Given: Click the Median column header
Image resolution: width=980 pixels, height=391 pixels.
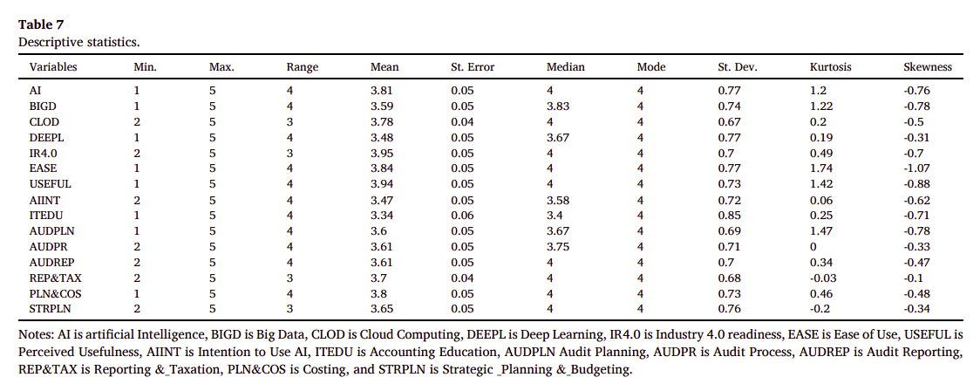Looking at the screenshot, I should (x=565, y=67).
